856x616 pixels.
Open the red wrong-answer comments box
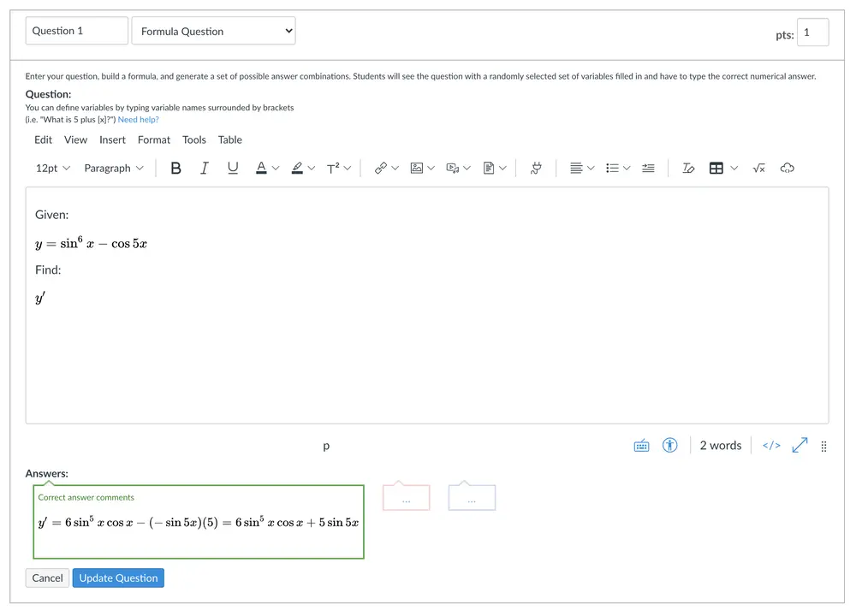(x=406, y=497)
